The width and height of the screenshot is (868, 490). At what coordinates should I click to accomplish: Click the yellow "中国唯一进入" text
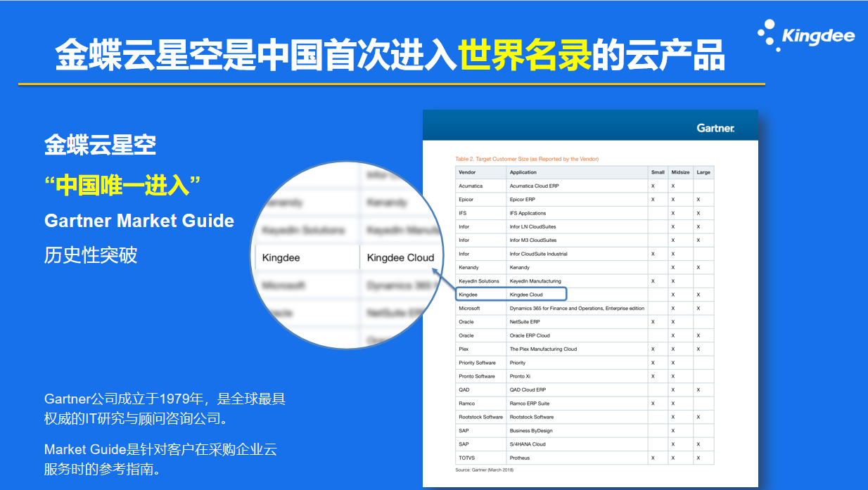click(122, 185)
